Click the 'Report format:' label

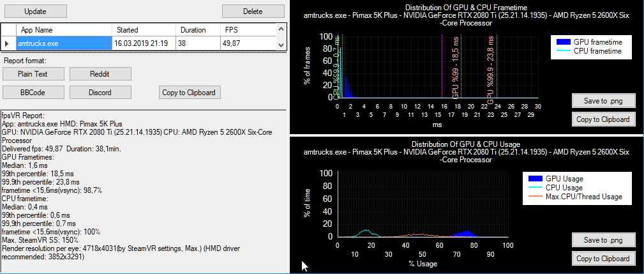[x=25, y=61]
